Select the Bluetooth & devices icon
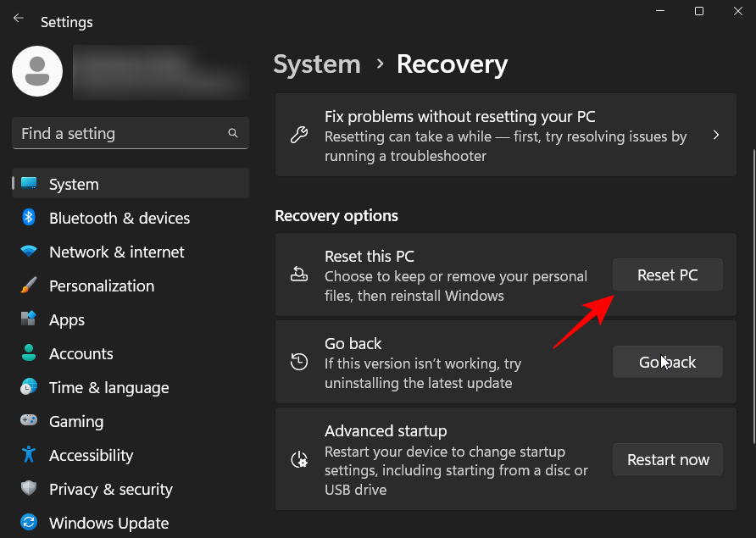This screenshot has height=538, width=756. [28, 218]
